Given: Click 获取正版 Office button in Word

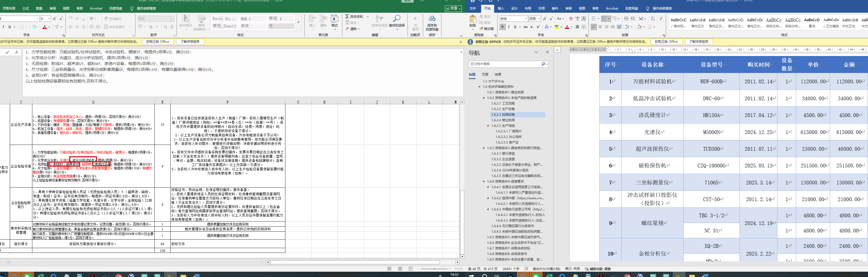Looking at the screenshot, I should pyautogui.click(x=666, y=42).
